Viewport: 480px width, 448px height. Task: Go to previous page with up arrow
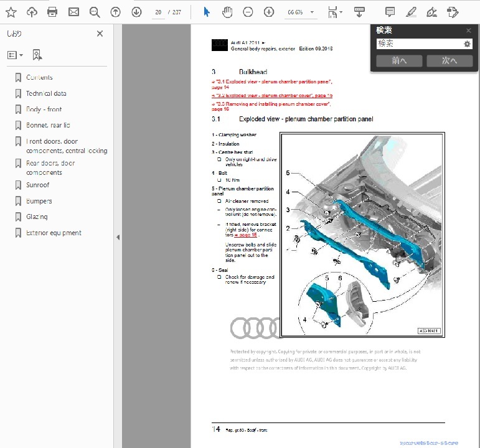point(115,12)
